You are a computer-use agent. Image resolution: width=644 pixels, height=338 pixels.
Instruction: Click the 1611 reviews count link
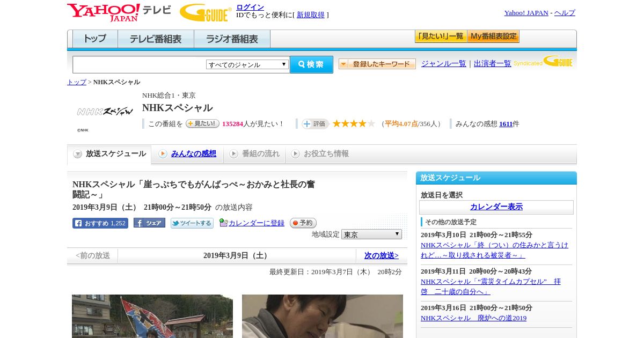coord(506,124)
